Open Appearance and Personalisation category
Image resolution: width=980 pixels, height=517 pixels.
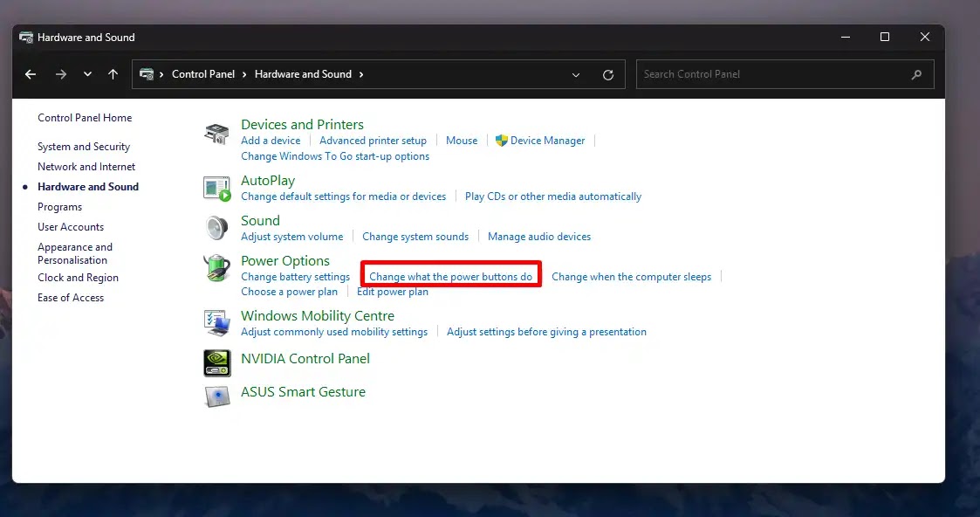(75, 253)
